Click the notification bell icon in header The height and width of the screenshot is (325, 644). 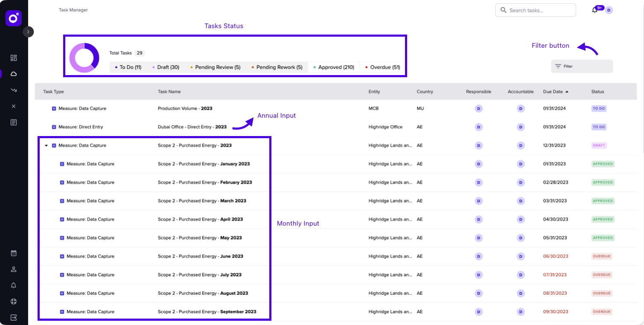594,10
